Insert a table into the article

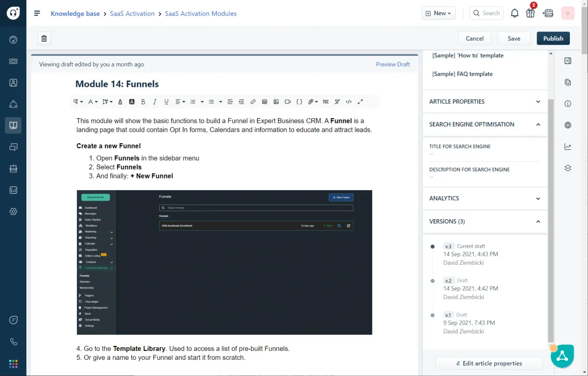265,101
